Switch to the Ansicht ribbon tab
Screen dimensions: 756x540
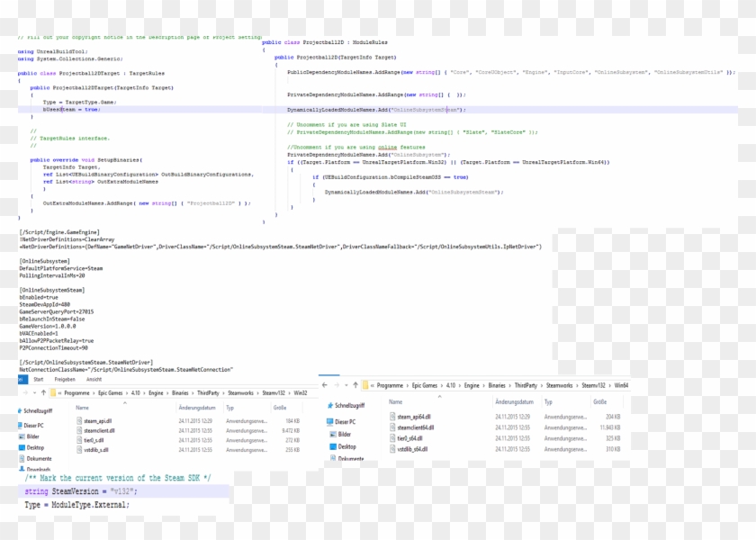(94, 380)
